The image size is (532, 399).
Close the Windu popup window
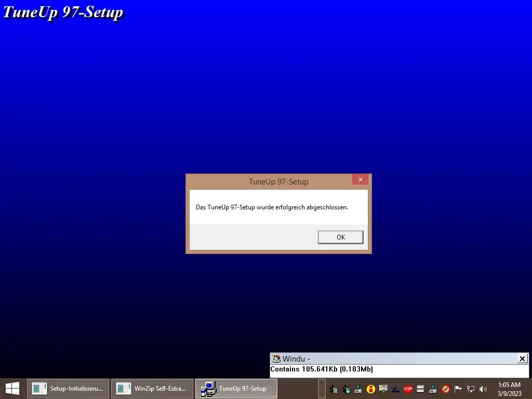(522, 358)
